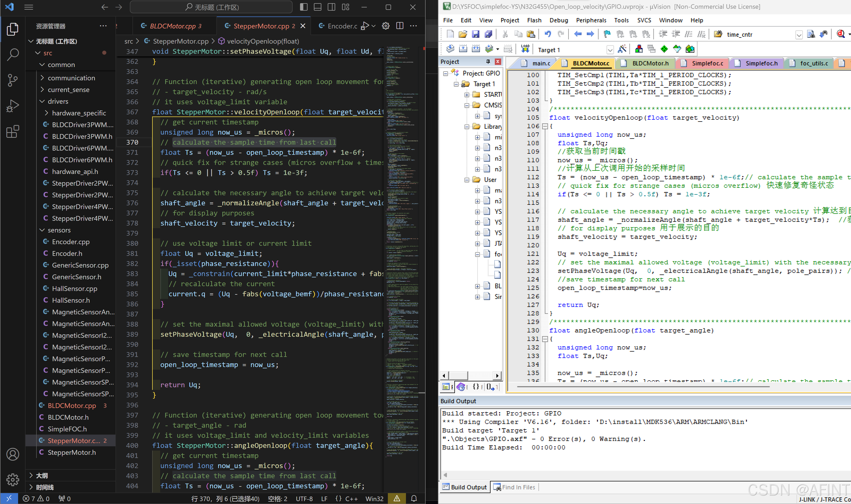The width and height of the screenshot is (851, 504).
Task: Expand the hardware_specific folder
Action: point(47,113)
